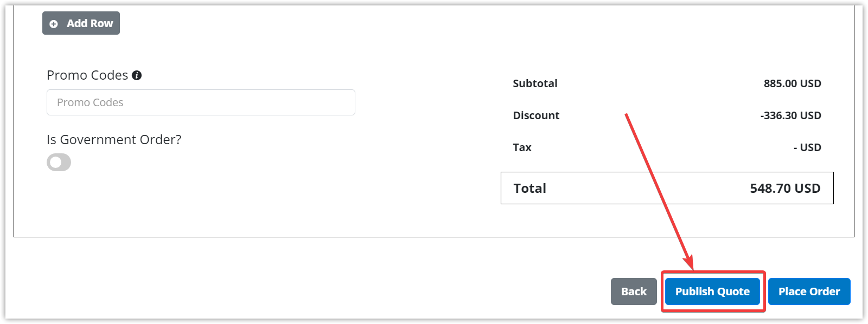Focus the Promo Codes input field

(x=201, y=102)
